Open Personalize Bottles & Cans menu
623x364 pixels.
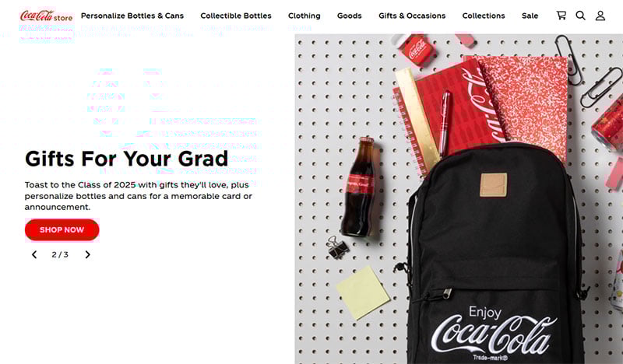tap(132, 16)
